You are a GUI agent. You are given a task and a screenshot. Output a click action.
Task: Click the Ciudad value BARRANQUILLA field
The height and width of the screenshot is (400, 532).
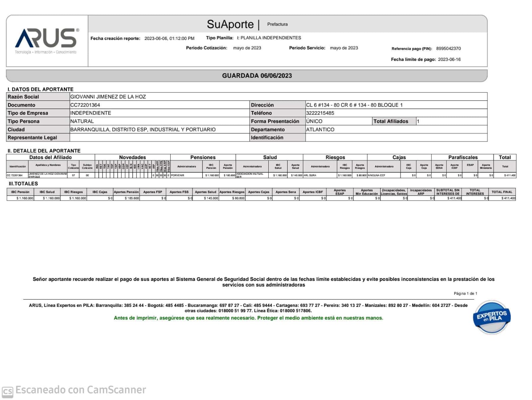point(143,129)
